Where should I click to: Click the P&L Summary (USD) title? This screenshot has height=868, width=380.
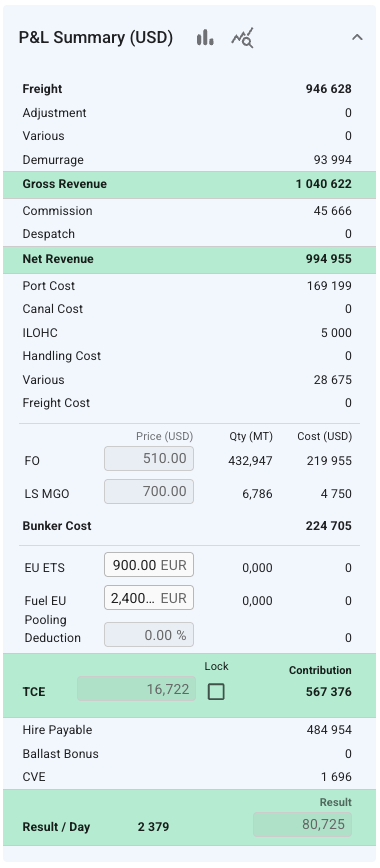(96, 38)
